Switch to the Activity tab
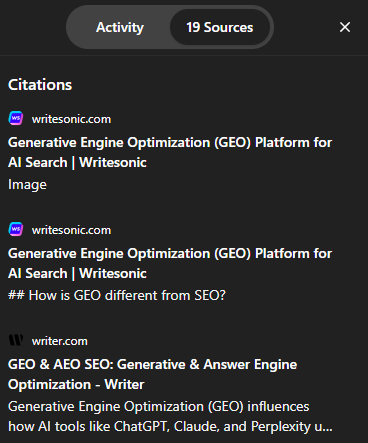Image resolution: width=368 pixels, height=443 pixels. point(120,27)
